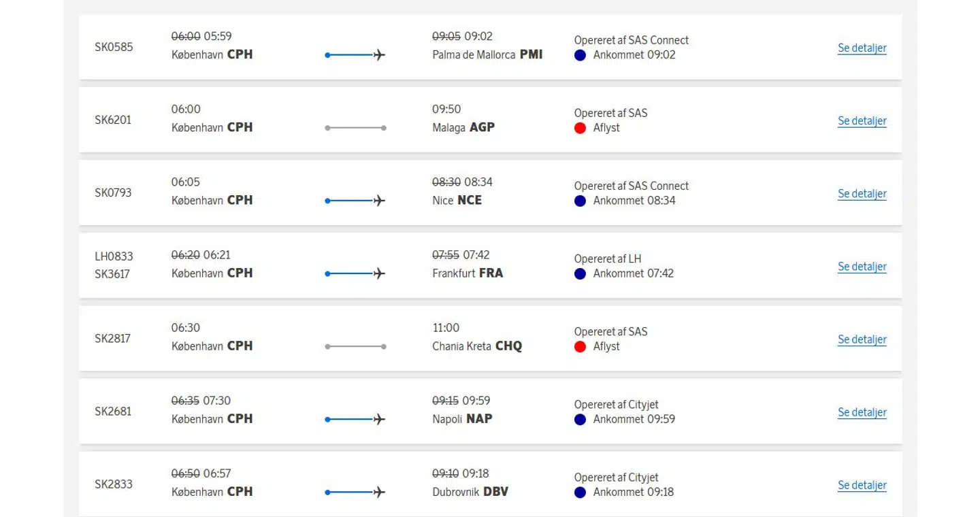Show details for LH0833 Frankfurt flight
Image resolution: width=980 pixels, height=517 pixels.
click(x=862, y=266)
